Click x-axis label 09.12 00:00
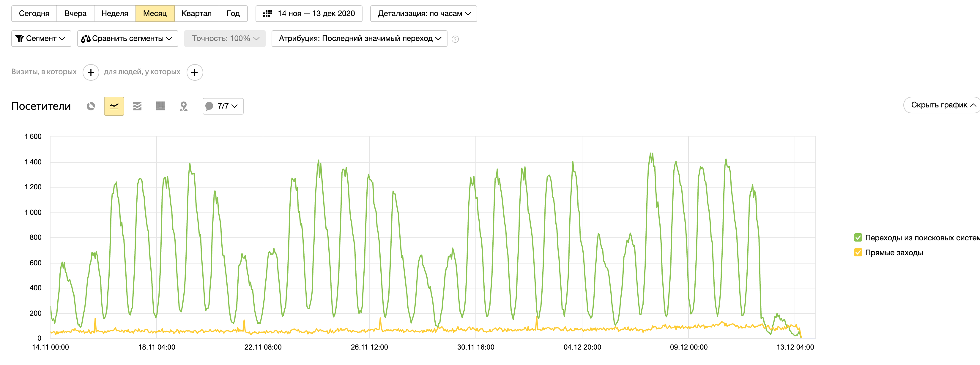Screen dimensions: 980x365 [688, 347]
